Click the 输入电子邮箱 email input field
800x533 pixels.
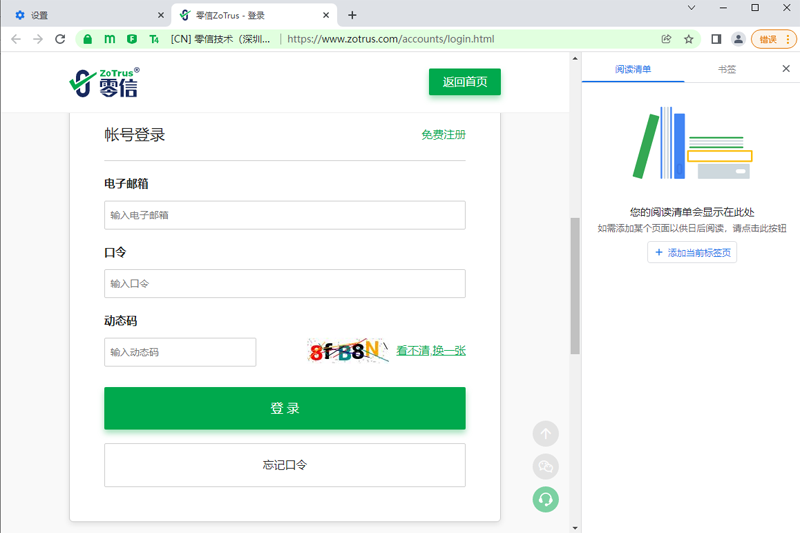pyautogui.click(x=284, y=215)
